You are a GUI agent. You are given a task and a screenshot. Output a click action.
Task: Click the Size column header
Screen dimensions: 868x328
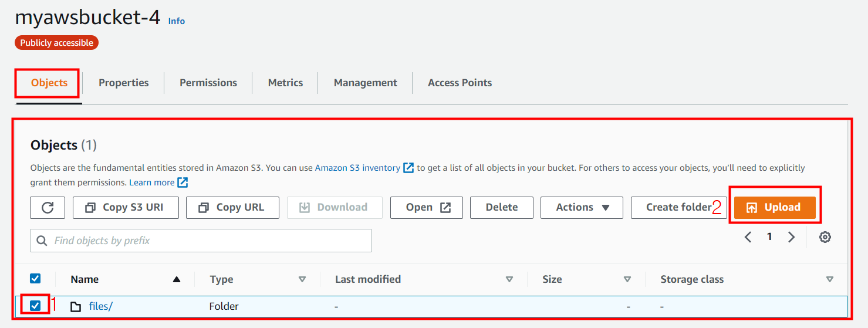coord(552,279)
